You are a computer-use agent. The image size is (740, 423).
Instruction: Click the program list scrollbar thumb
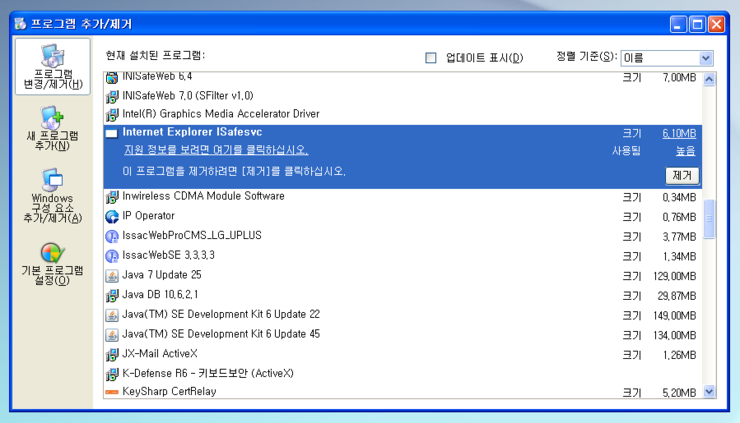(x=709, y=219)
